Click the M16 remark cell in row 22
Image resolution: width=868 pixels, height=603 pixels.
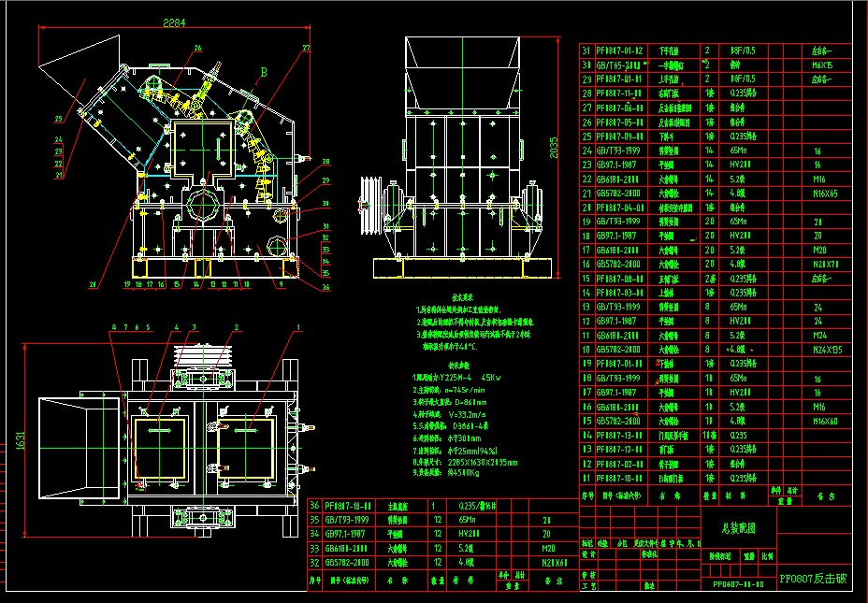pos(819,179)
